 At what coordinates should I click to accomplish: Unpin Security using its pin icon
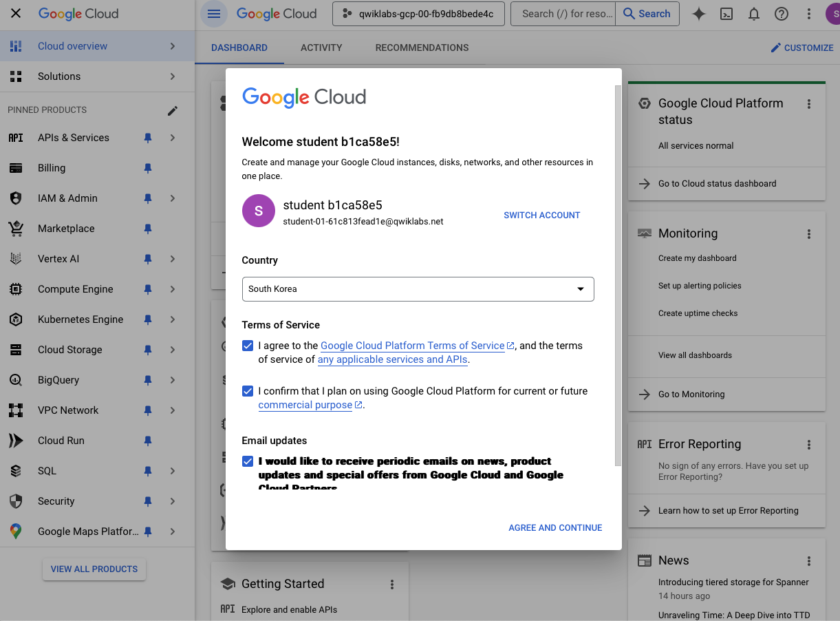point(147,501)
